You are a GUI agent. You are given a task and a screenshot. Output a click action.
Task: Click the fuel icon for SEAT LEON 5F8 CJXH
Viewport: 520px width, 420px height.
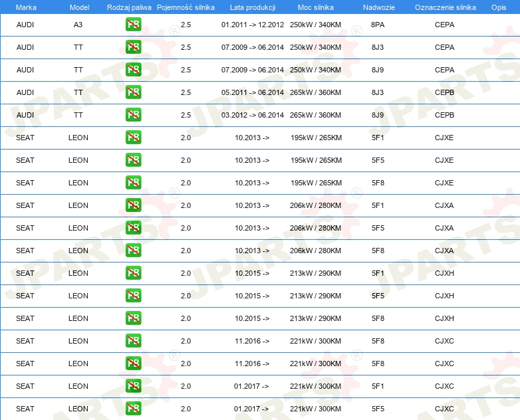(x=133, y=318)
